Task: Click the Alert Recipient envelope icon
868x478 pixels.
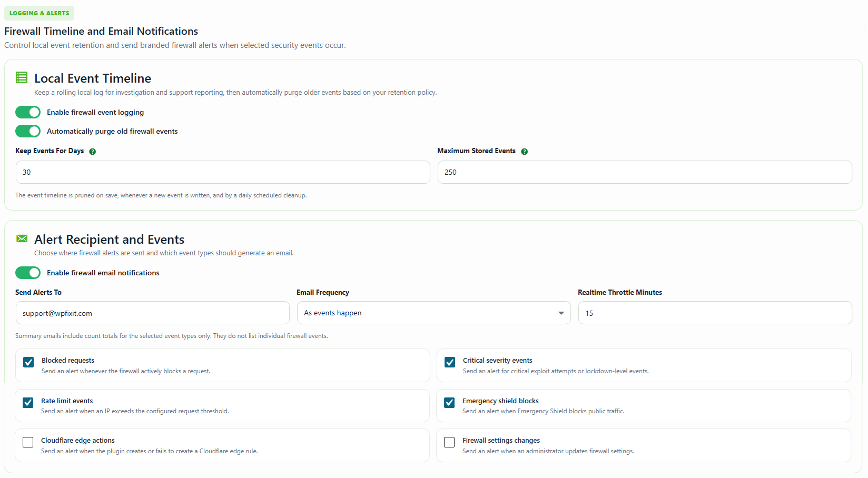Action: click(22, 238)
